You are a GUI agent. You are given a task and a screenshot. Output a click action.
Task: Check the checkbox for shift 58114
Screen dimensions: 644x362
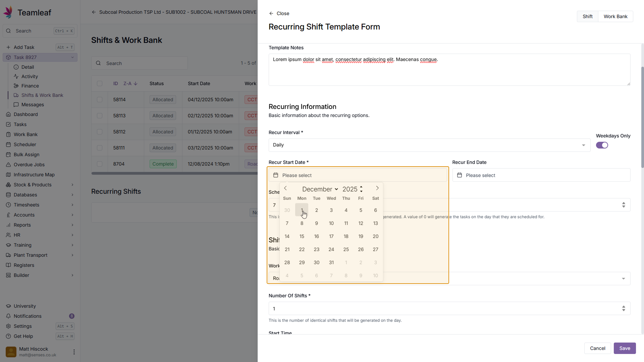(x=100, y=100)
